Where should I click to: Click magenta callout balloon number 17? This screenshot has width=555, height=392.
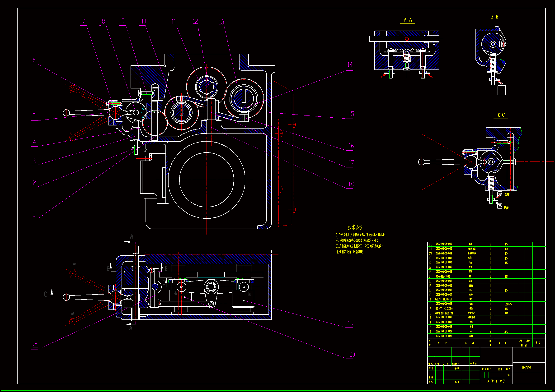(x=351, y=163)
